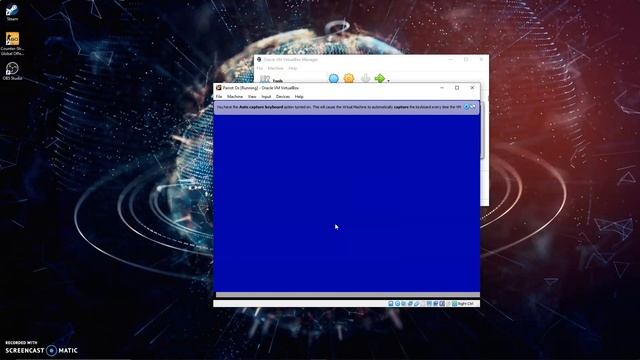Click the auto capture keyboard notification text
640x360 pixels.
(339, 107)
